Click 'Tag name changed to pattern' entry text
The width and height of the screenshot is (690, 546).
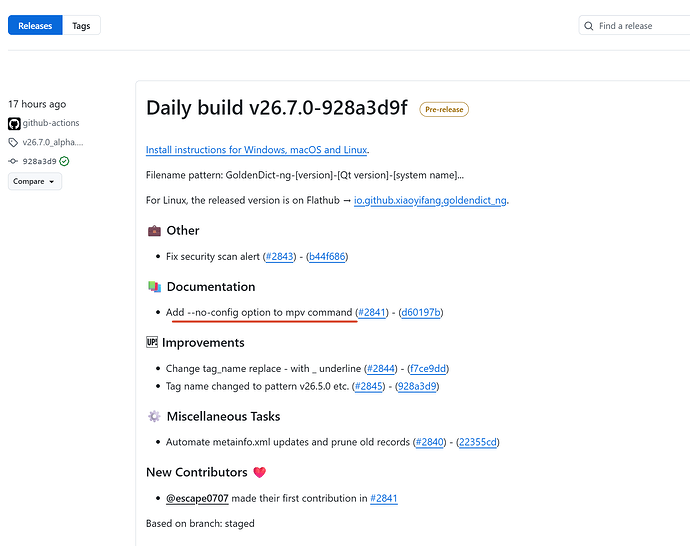pyautogui.click(x=257, y=386)
